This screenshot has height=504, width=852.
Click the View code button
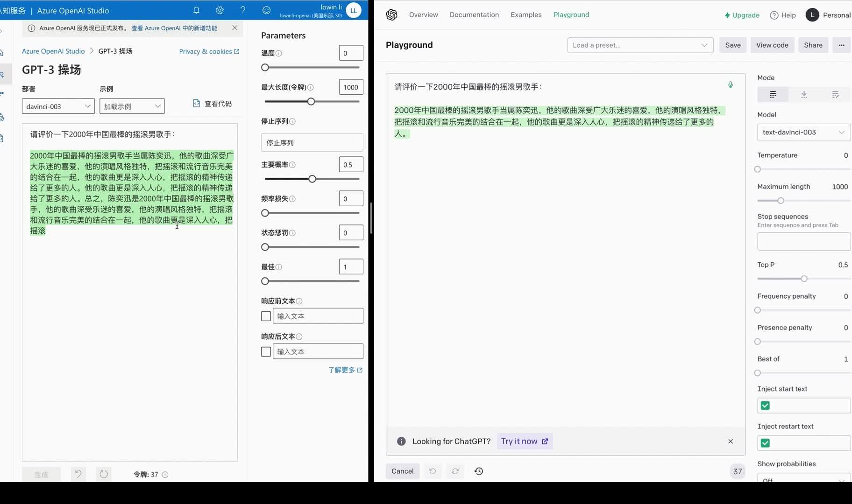[772, 45]
